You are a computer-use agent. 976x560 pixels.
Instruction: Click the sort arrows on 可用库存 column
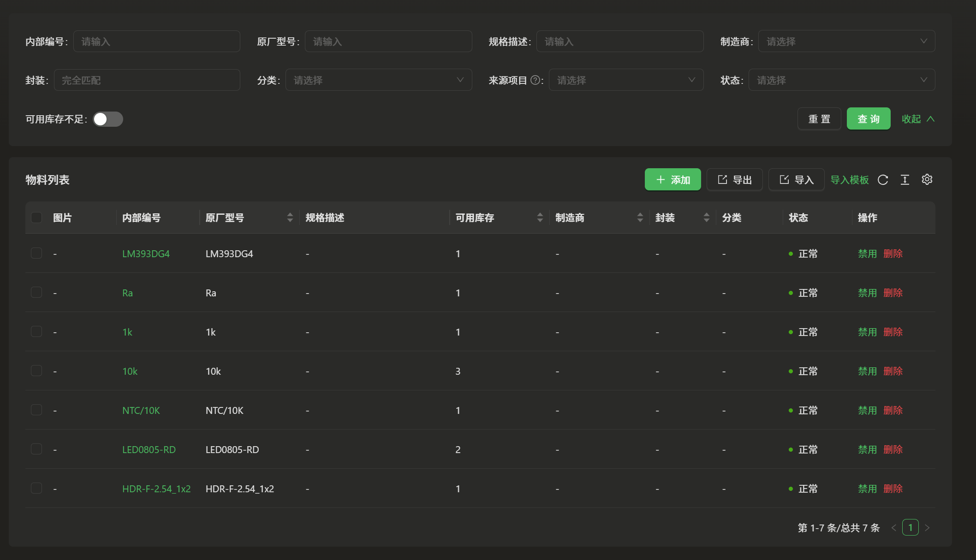point(540,217)
